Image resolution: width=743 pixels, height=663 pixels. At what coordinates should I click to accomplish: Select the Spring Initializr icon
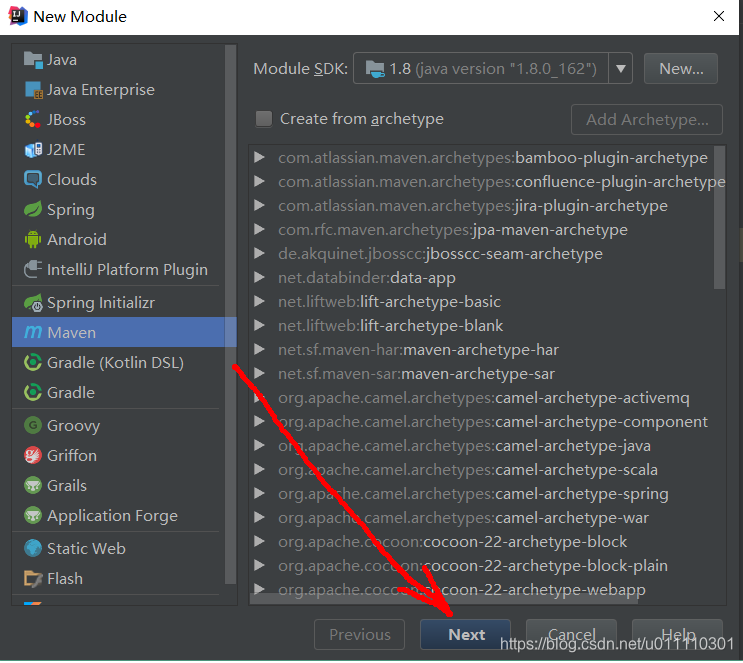(33, 302)
